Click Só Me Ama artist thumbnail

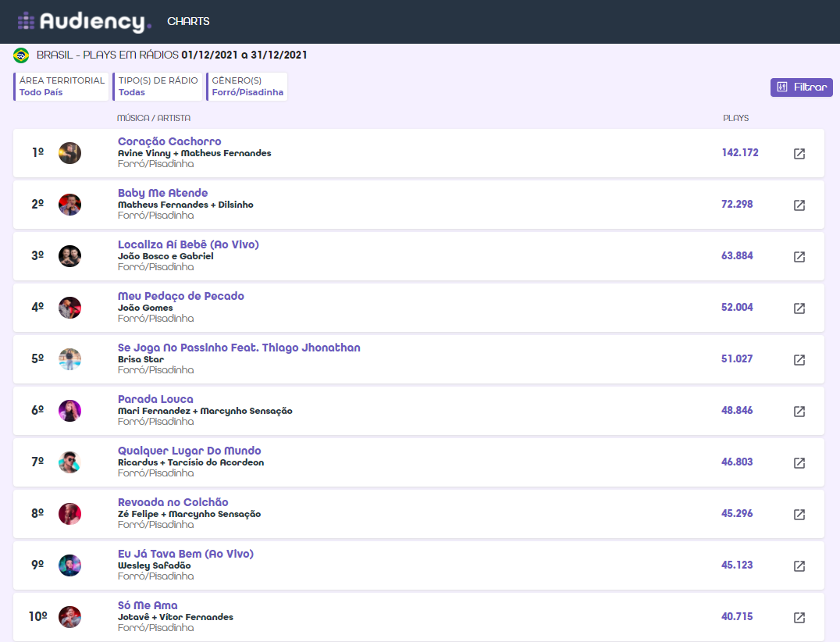(69, 616)
